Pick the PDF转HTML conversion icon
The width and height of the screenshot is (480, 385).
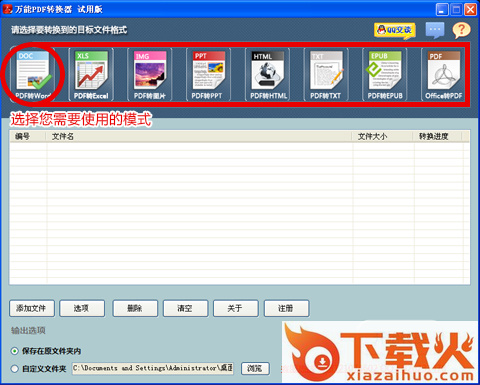point(267,74)
